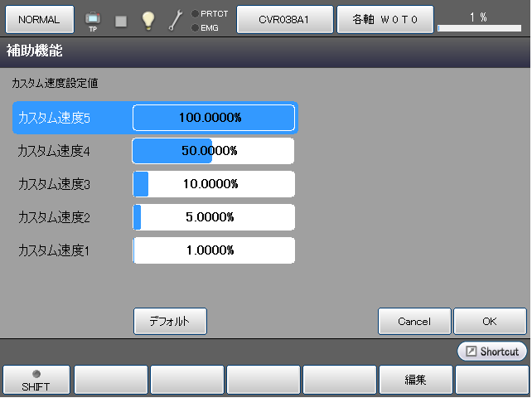532x398 pixels.
Task: Click the PRTCT indicator light
Action: 195,13
